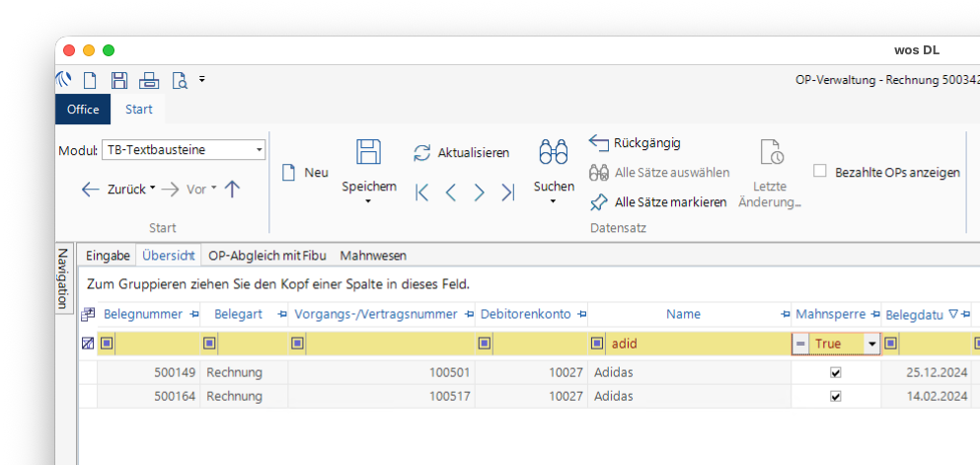Toggle Mahnsperre checkbox for Belegnummer 500149
This screenshot has height=465, width=980.
(x=836, y=373)
